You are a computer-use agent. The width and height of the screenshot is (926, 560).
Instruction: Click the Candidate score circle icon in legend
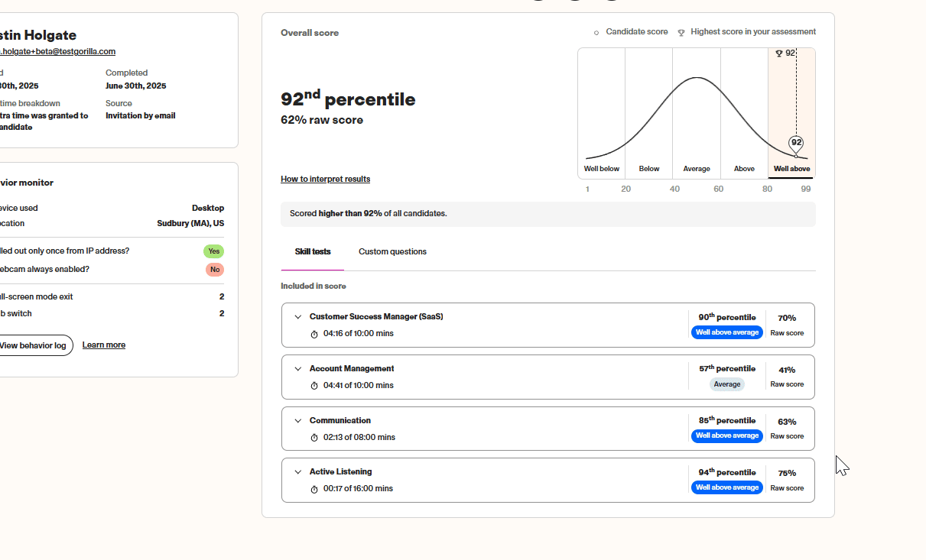(596, 32)
